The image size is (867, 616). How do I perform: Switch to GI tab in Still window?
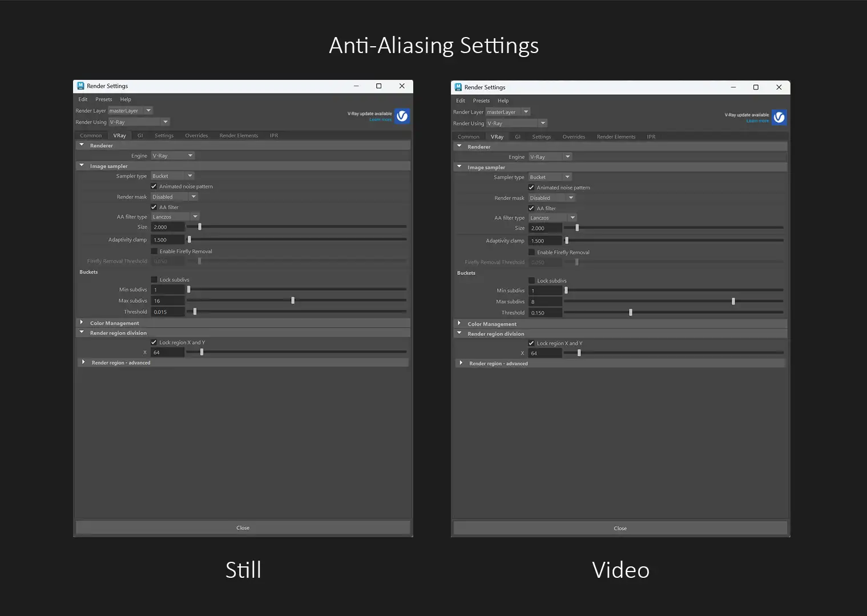pyautogui.click(x=140, y=136)
